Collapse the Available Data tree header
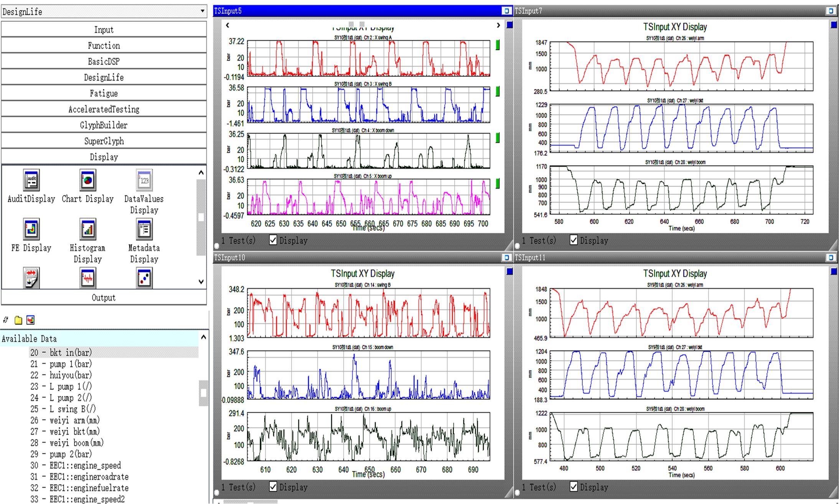The height and width of the screenshot is (504, 839). (203, 338)
